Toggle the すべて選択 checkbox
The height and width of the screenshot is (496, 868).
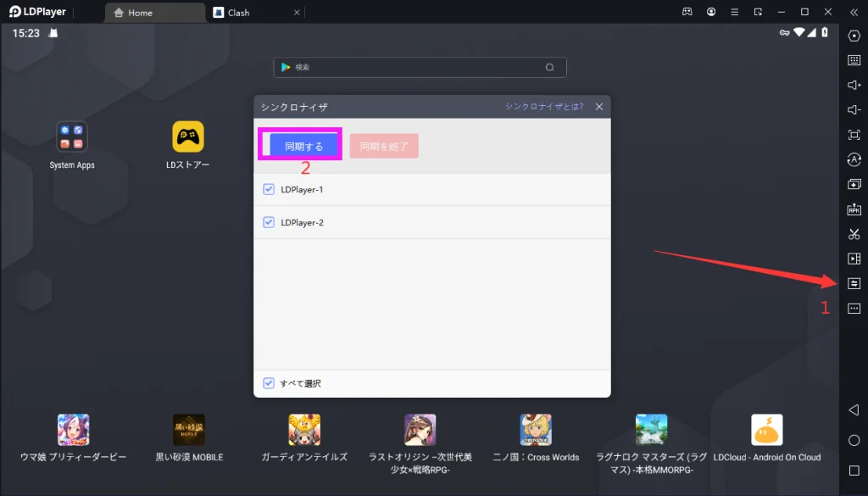click(269, 383)
